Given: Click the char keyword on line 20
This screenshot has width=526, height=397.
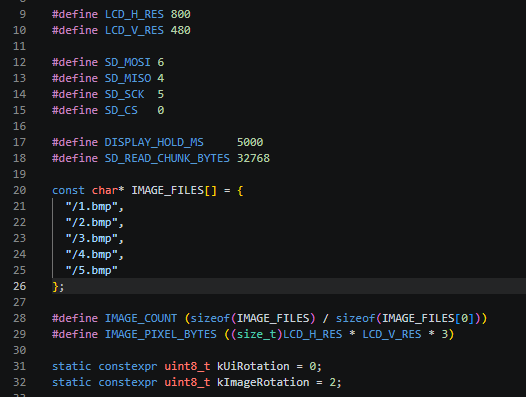Looking at the screenshot, I should [105, 191].
